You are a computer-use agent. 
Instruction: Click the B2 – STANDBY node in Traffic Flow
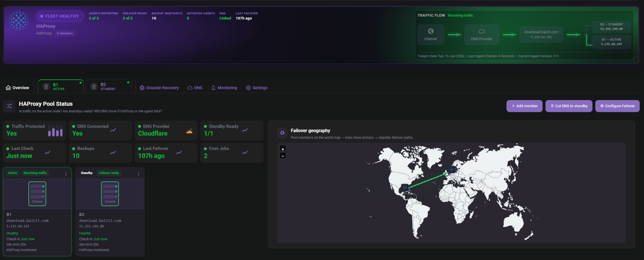point(611,26)
